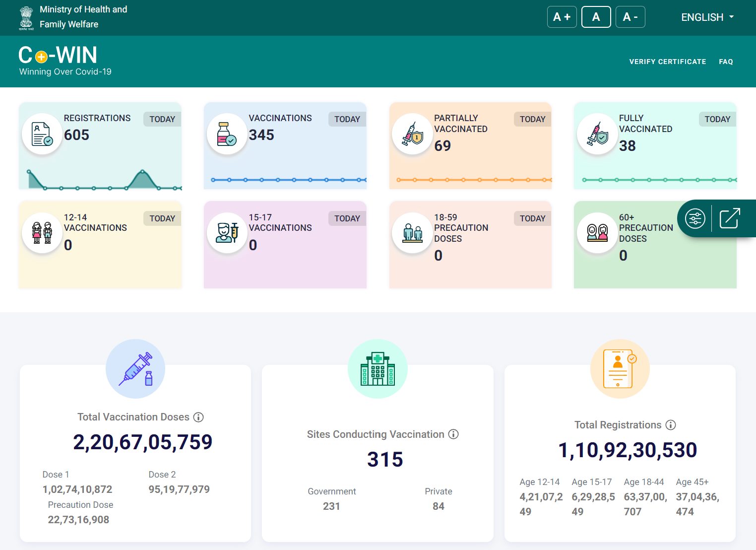This screenshot has width=756, height=550.
Task: Click info icon beside Sites Conducting Vaccination
Action: [453, 434]
